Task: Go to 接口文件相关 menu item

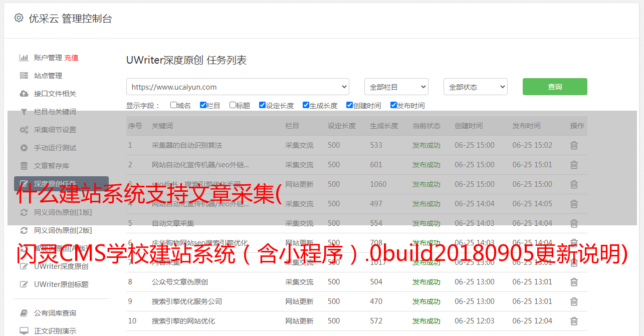Action: click(x=55, y=94)
